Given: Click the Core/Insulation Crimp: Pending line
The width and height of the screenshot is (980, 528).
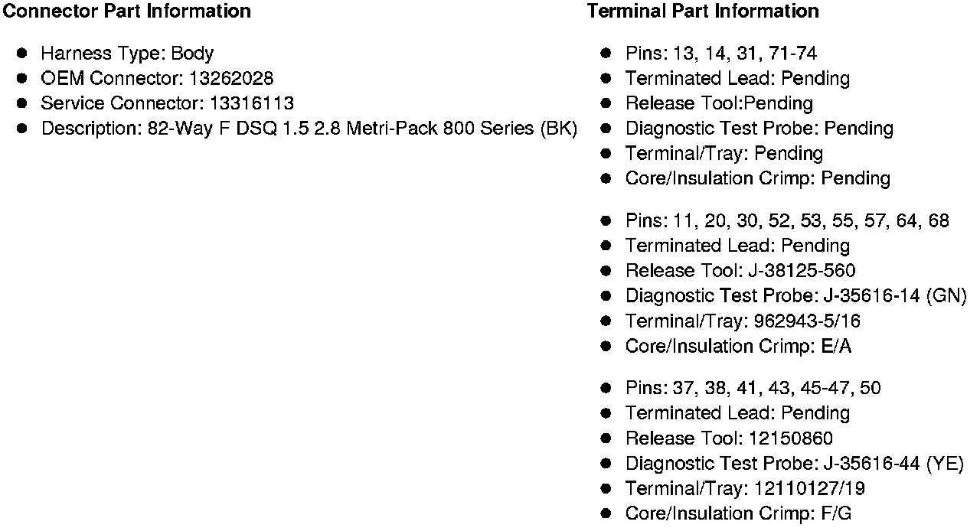Looking at the screenshot, I should [757, 178].
